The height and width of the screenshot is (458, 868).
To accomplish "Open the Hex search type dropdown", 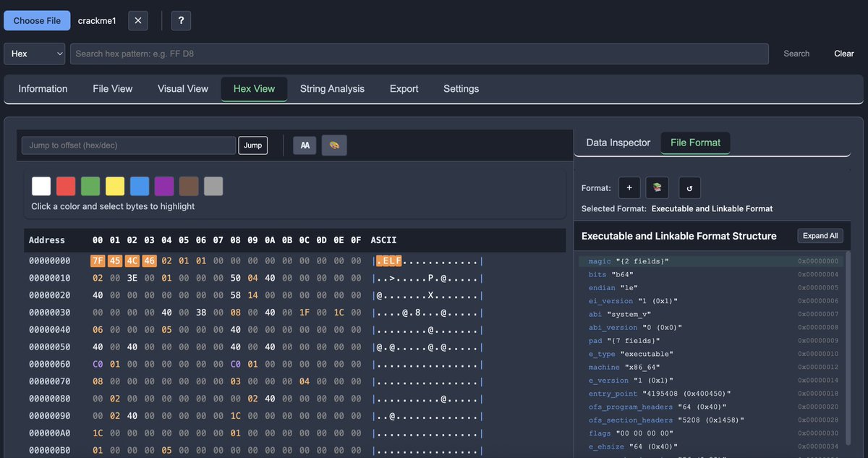I will [x=34, y=54].
